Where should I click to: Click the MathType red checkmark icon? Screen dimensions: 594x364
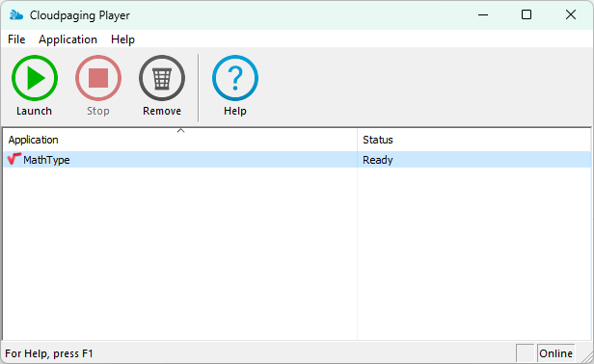pyautogui.click(x=14, y=159)
